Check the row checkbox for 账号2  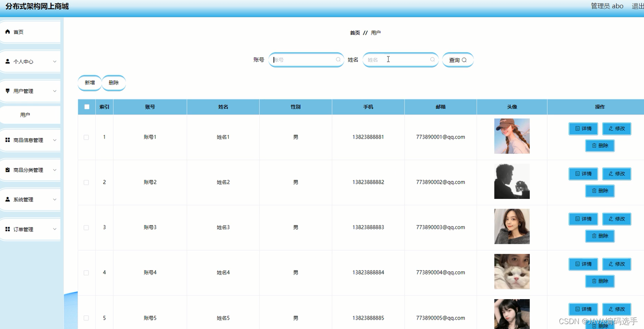tap(86, 183)
